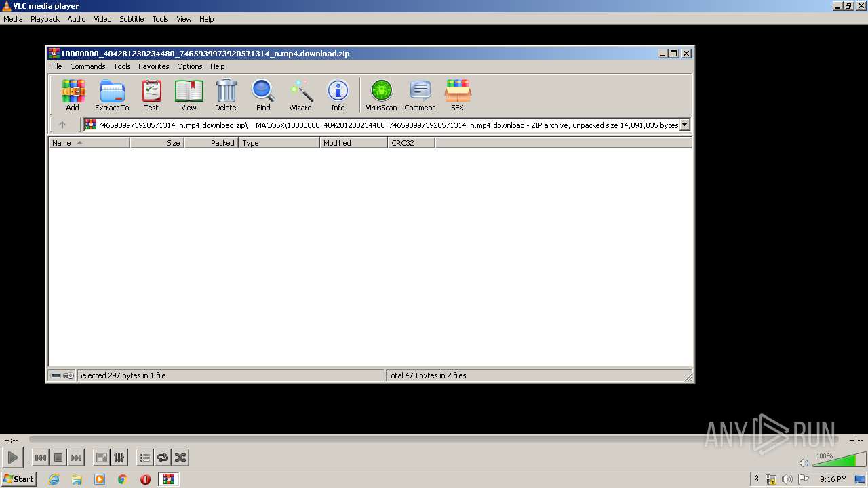The width and height of the screenshot is (868, 488).
Task: Click 'Selected 297 bytes in 1 file' status text
Action: tap(122, 375)
